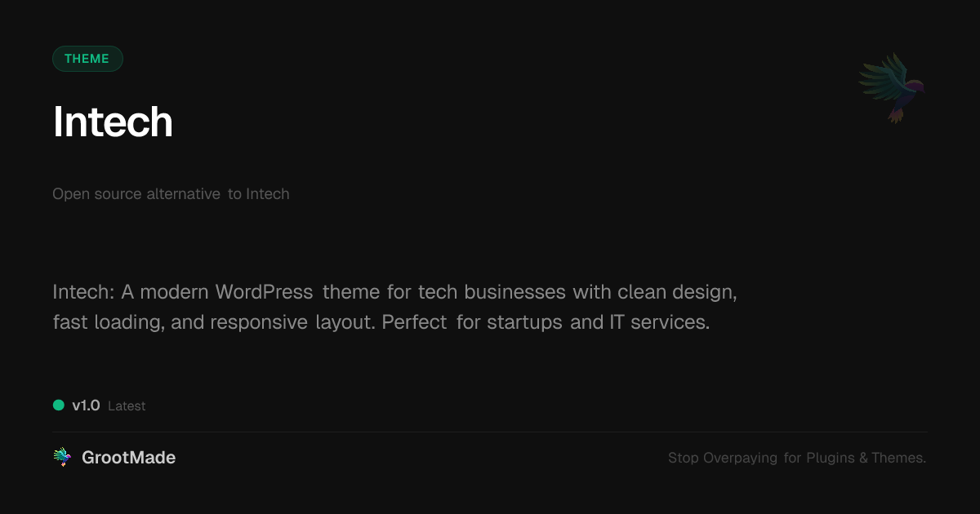
Task: Click the green THEME badge
Action: point(87,59)
